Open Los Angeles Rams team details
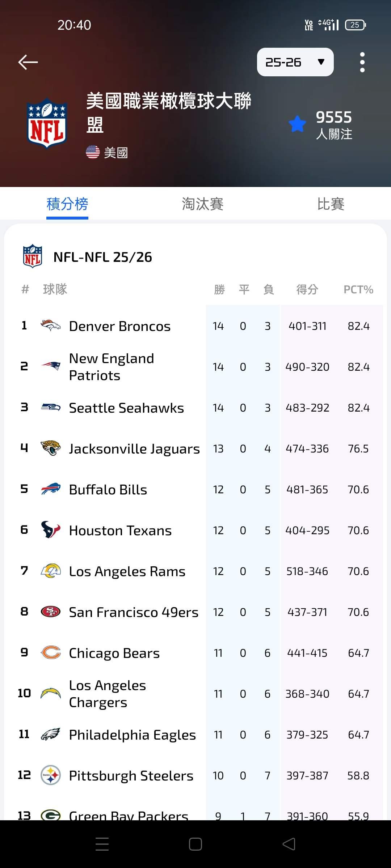This screenshot has height=868, width=391. tap(127, 571)
